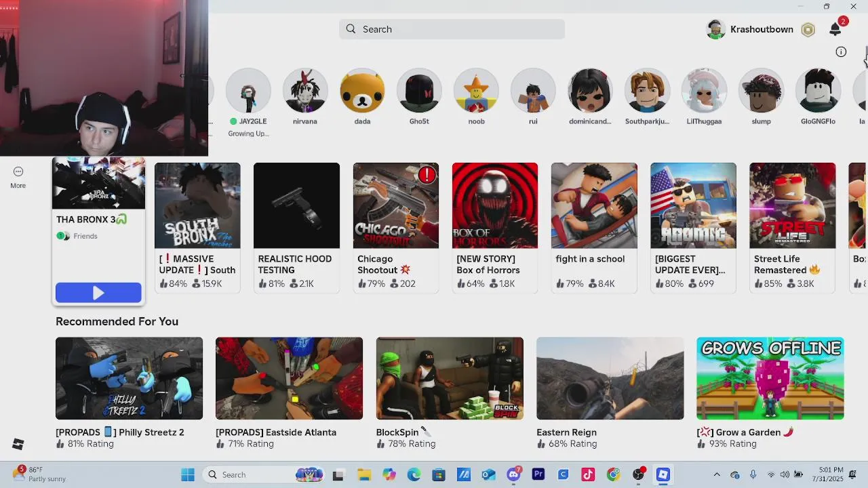Open the Wi-Fi network tray icon
868x488 pixels.
coord(770,474)
